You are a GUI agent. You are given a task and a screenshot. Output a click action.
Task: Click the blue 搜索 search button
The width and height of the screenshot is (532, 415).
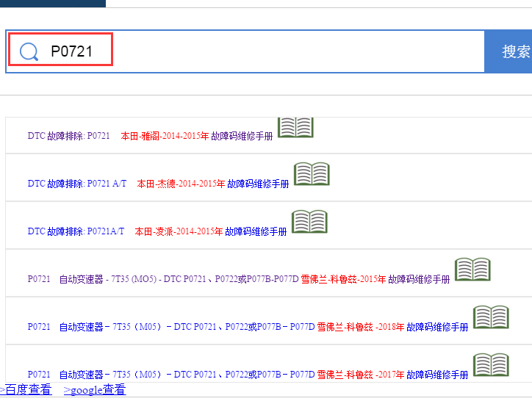tap(508, 51)
